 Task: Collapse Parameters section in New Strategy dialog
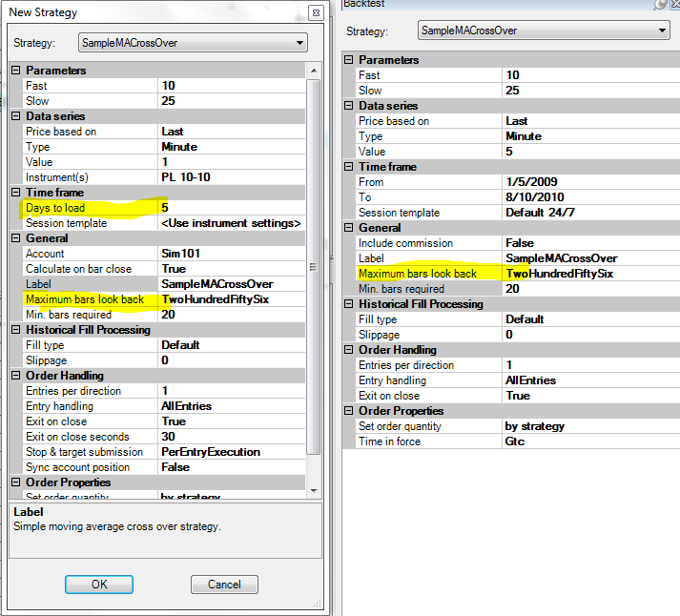point(16,71)
